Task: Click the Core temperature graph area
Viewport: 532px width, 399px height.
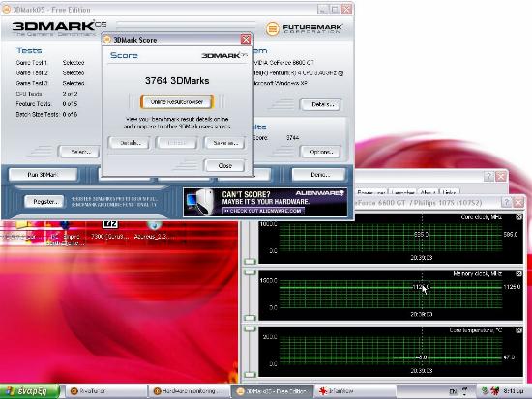Action: tap(390, 352)
